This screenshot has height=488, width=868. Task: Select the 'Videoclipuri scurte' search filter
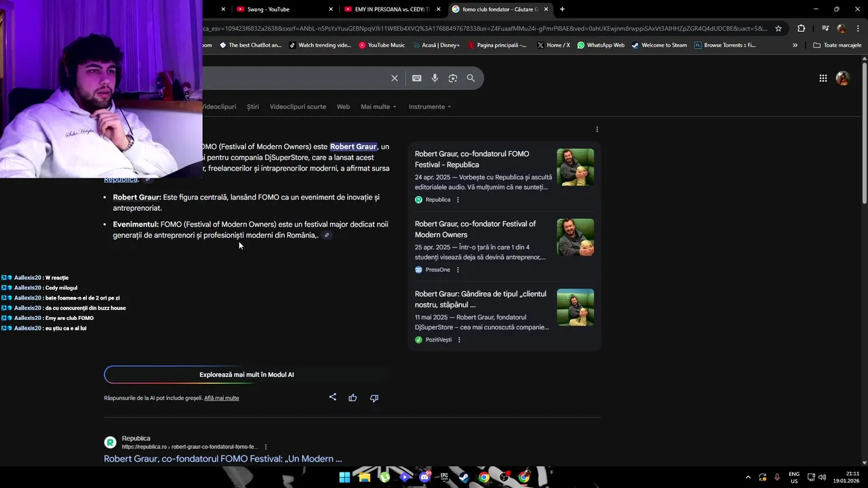[x=298, y=106]
